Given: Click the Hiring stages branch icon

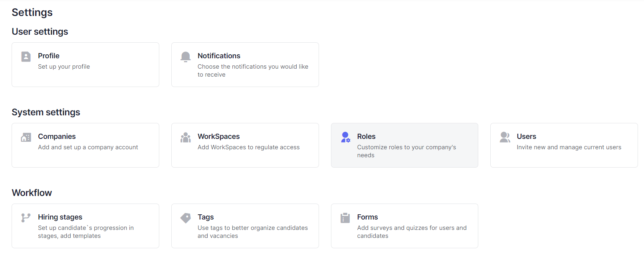Looking at the screenshot, I should [26, 218].
